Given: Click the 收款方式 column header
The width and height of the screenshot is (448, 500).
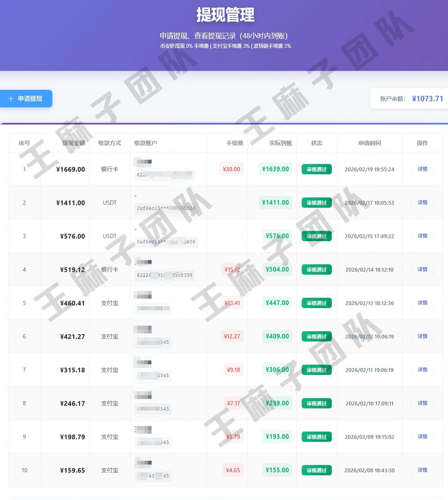Looking at the screenshot, I should [110, 143].
